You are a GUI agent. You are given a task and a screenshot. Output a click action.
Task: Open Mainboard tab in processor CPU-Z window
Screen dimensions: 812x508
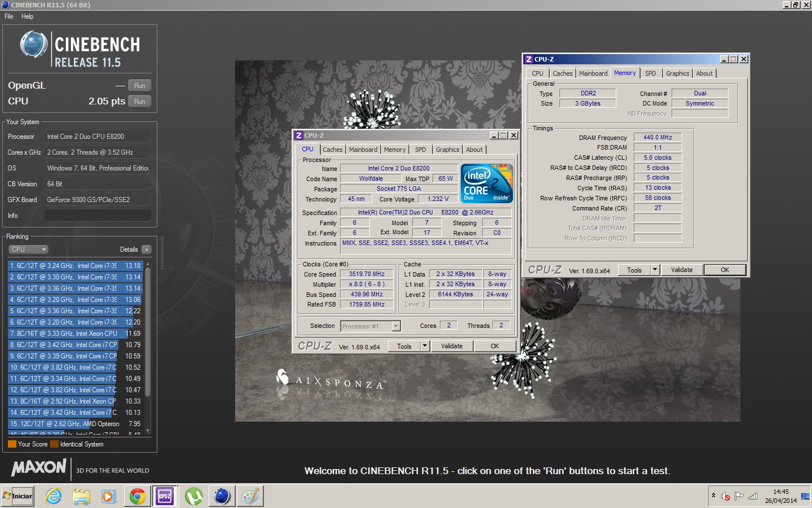pos(363,150)
